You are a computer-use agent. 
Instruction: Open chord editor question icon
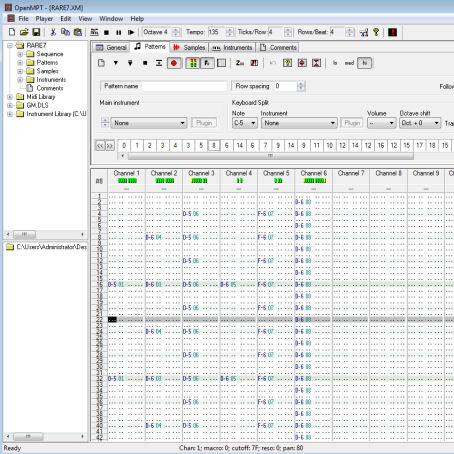[x=287, y=63]
